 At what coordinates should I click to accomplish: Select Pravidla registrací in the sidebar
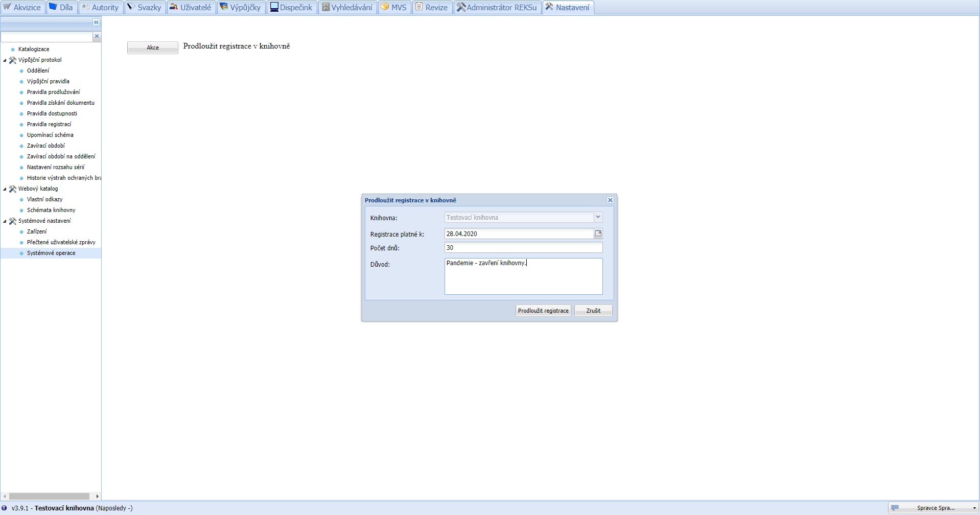49,124
